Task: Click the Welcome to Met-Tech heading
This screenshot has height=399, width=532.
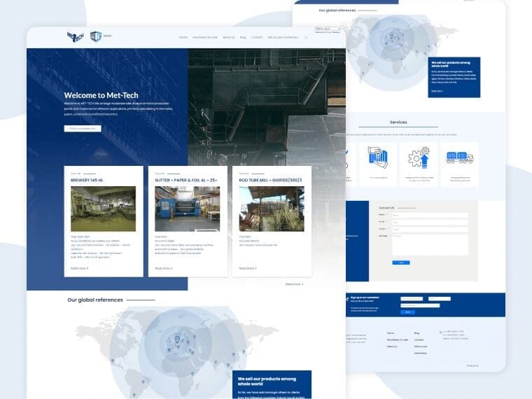Action: pyautogui.click(x=101, y=95)
